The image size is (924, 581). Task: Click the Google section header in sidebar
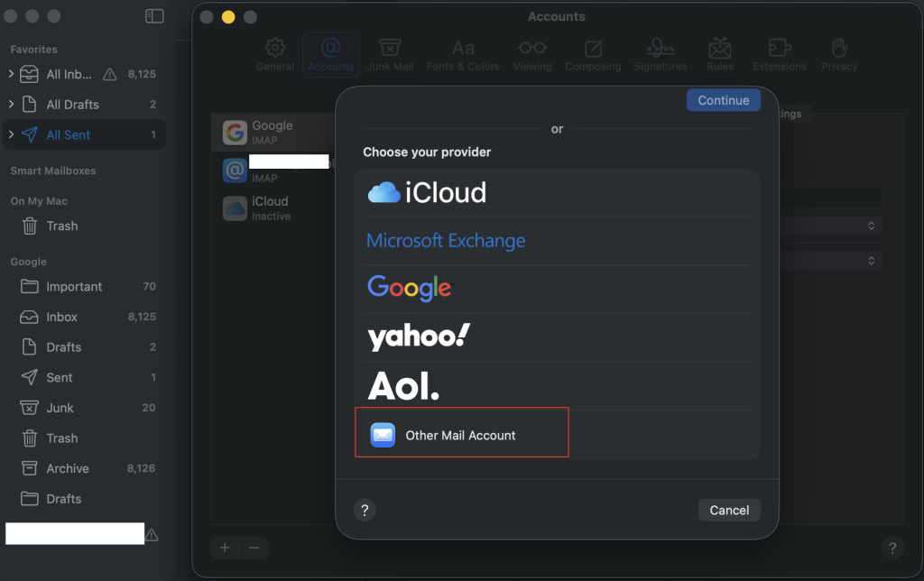pos(28,262)
